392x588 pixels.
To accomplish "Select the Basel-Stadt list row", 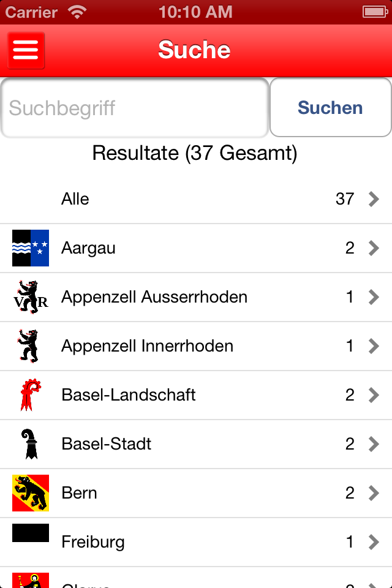I will [x=184, y=443].
